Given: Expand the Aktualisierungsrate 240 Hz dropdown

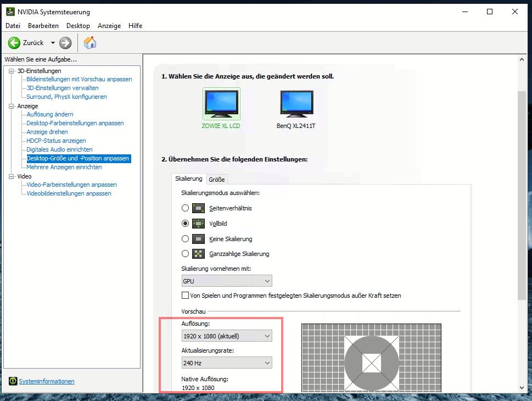Looking at the screenshot, I should click(227, 363).
